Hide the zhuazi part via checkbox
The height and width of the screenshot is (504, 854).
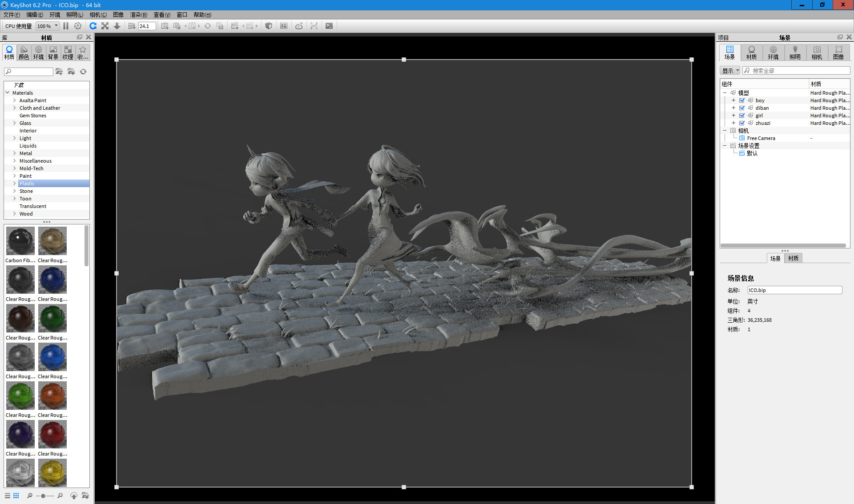tap(742, 123)
